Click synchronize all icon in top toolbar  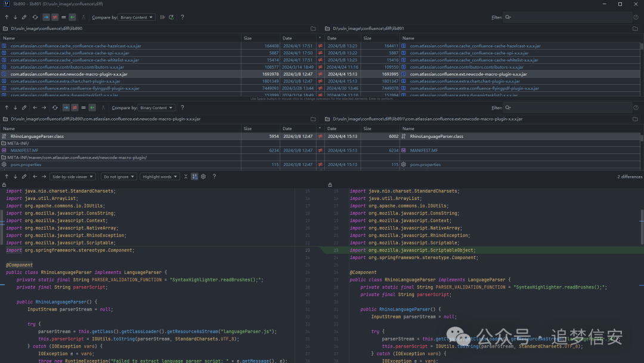pos(171,17)
